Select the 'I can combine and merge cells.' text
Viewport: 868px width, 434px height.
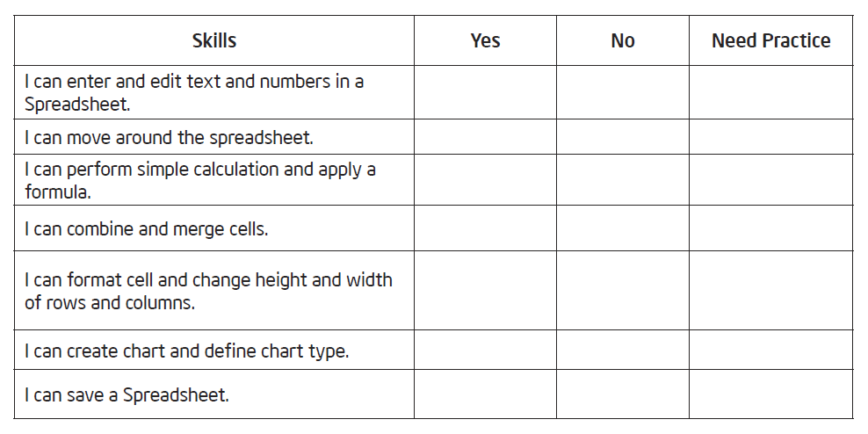coord(146,229)
